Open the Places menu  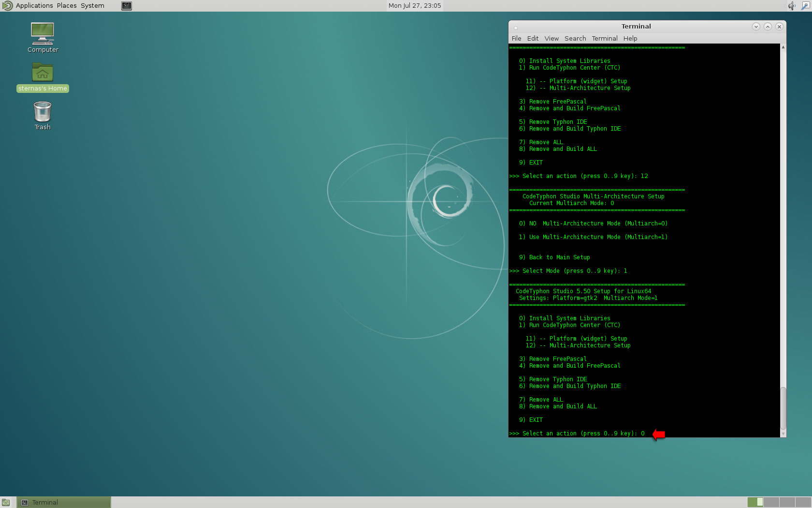pyautogui.click(x=67, y=6)
